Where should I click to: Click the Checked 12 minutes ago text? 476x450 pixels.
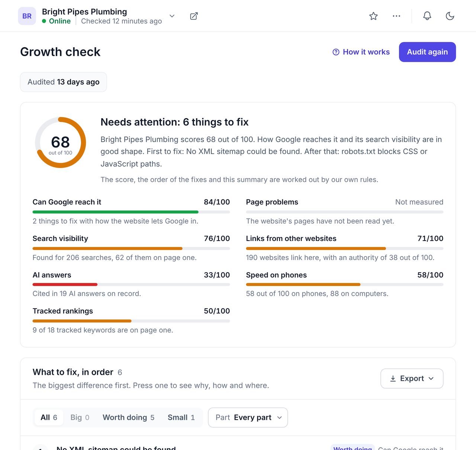click(x=122, y=21)
